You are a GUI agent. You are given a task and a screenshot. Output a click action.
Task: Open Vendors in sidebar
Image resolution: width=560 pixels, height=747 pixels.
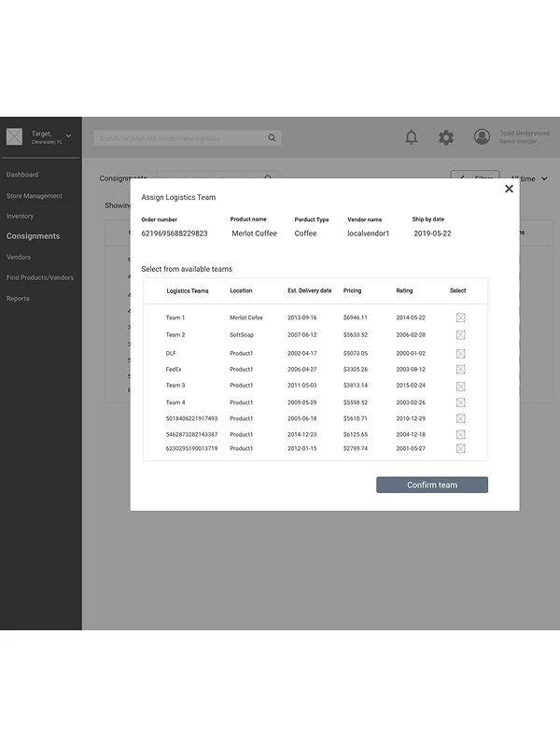point(19,258)
